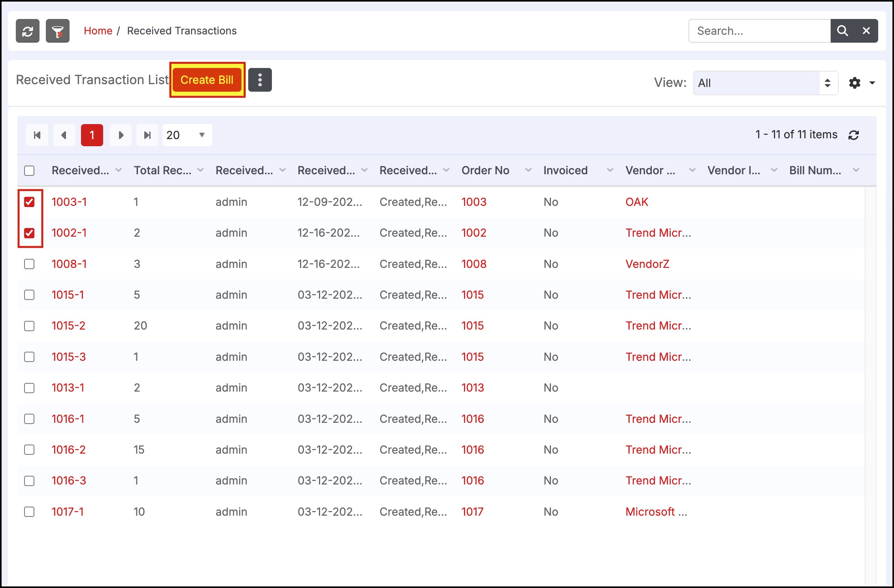894x588 pixels.
Task: Open vendor OAK link
Action: pos(637,202)
